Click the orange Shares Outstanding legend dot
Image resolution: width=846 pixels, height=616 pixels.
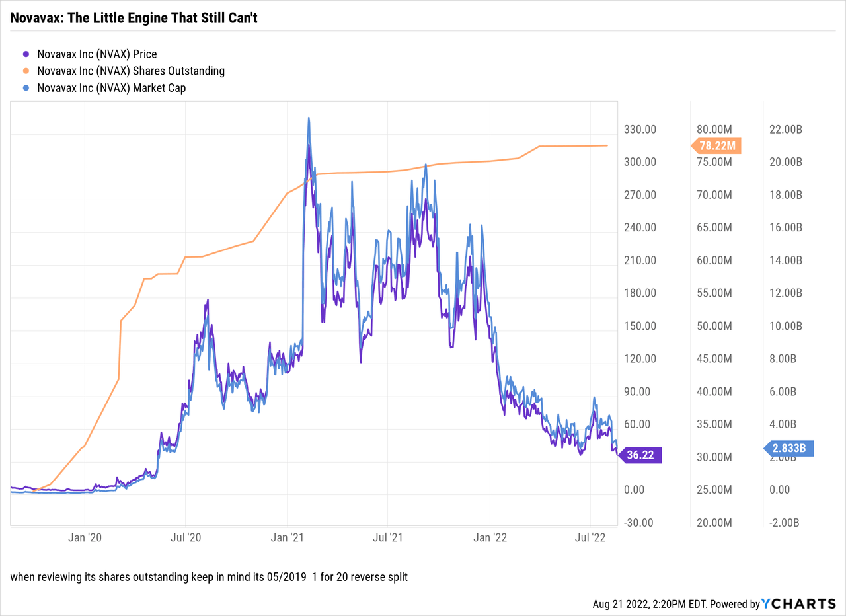tap(26, 71)
